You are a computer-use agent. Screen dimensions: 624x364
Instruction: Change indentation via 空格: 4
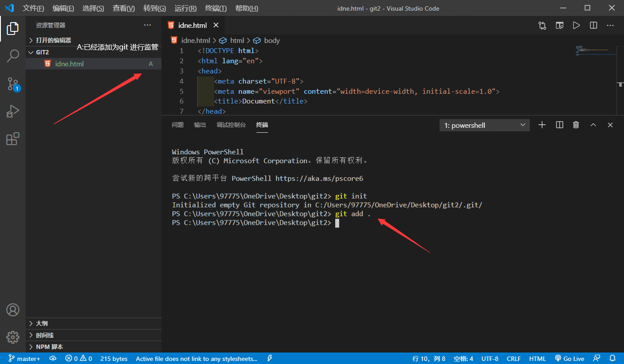463,359
